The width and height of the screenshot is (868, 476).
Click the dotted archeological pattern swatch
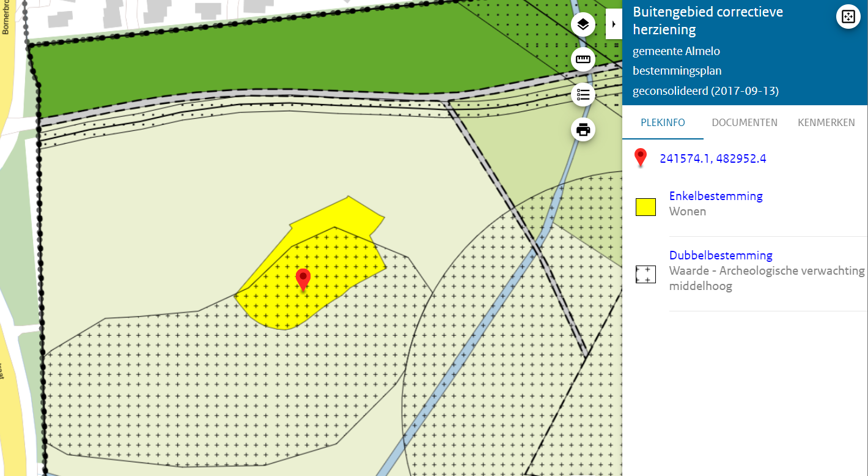pos(645,274)
